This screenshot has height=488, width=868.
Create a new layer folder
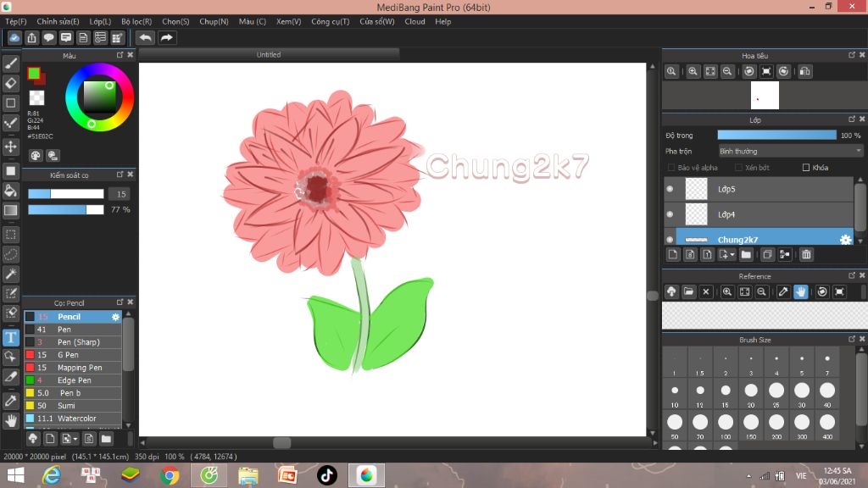[746, 254]
